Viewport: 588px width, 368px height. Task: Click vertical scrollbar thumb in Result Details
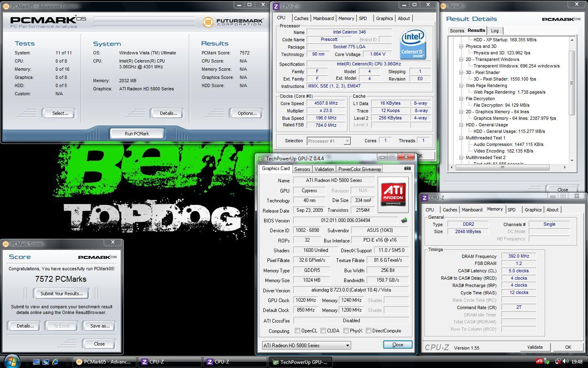coord(572,83)
